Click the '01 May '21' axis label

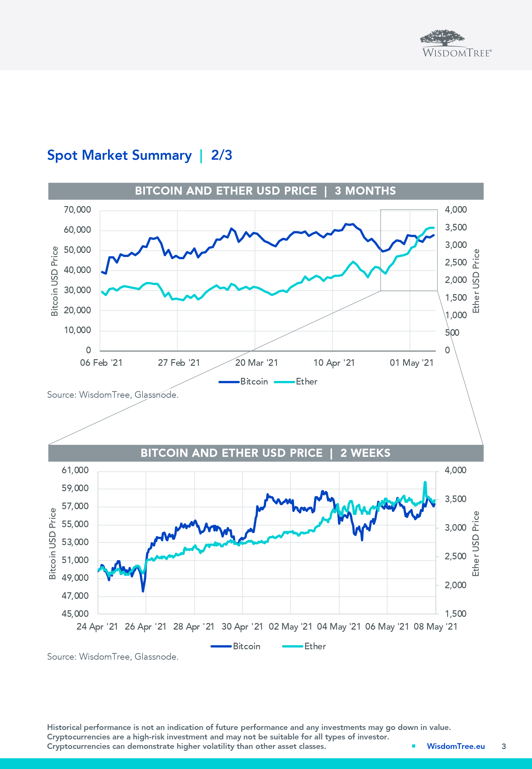click(412, 363)
